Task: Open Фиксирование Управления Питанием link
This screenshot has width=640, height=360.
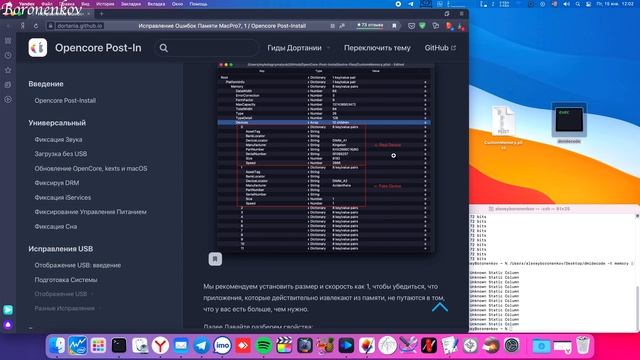Action: 90,212
